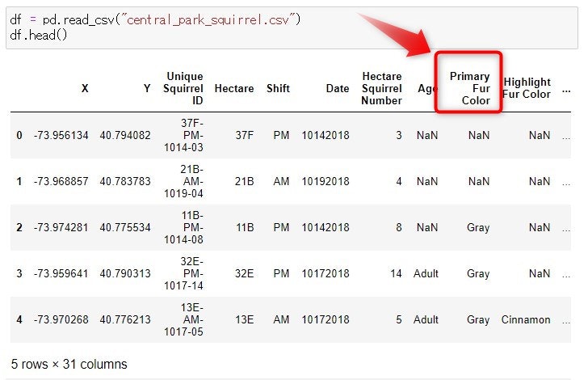588x380 pixels.
Task: Click the Hectare Squirrel Number column header
Action: click(x=381, y=88)
